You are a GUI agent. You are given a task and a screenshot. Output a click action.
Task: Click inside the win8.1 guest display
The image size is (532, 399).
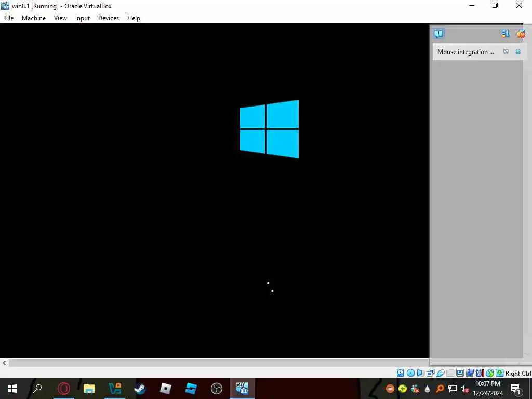215,191
